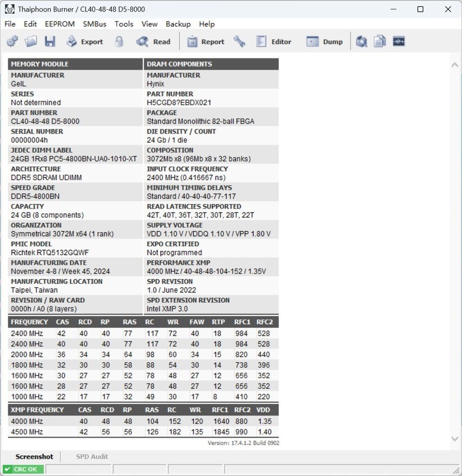The image size is (462, 476).
Task: Open the Dump view
Action: click(324, 42)
